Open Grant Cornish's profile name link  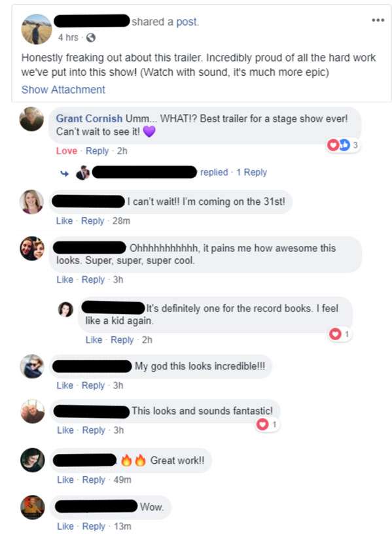89,118
